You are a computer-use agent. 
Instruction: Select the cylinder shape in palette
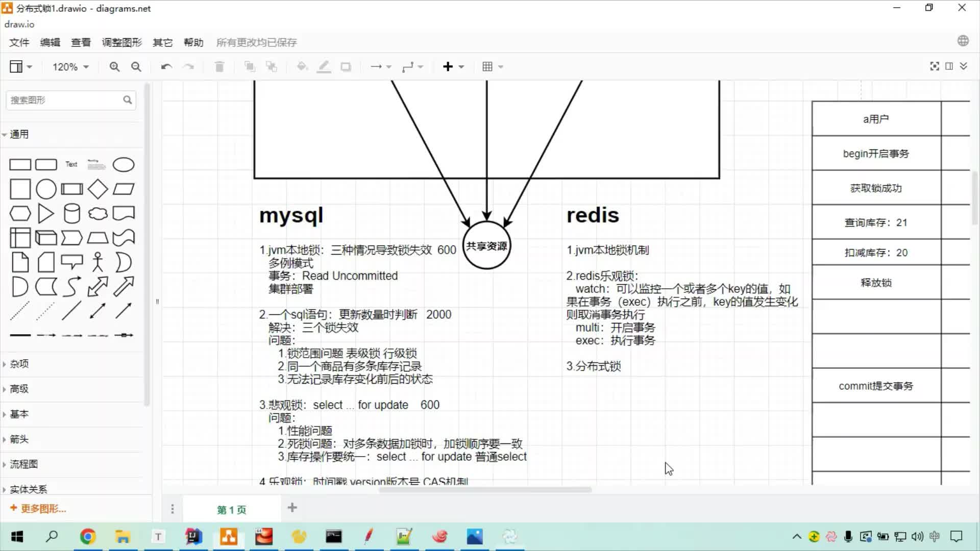pos(71,214)
